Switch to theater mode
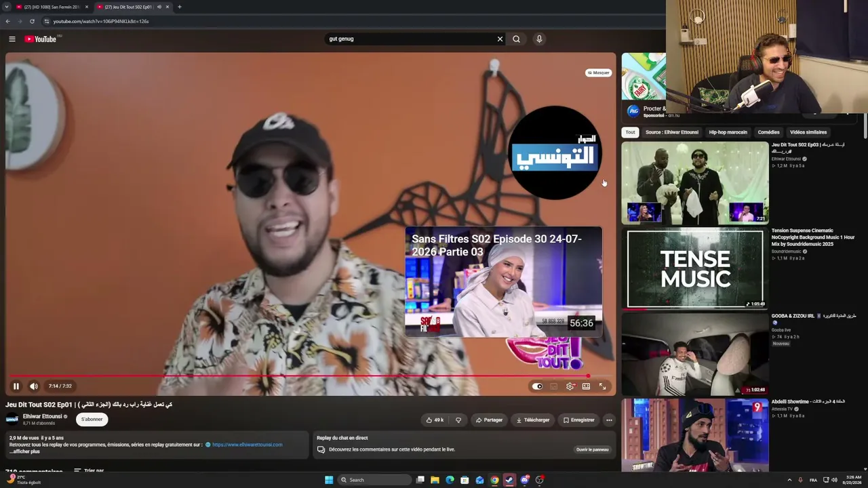Image resolution: width=868 pixels, height=488 pixels. point(586,386)
